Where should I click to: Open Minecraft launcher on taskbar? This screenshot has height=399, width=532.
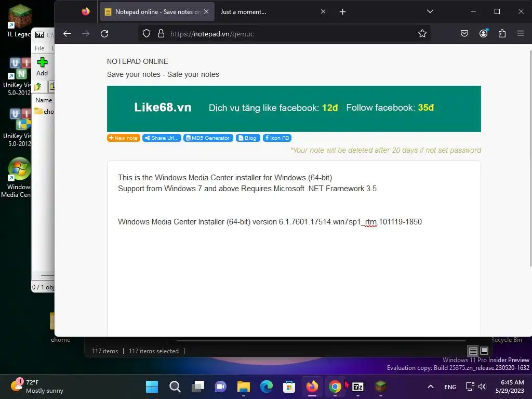click(381, 387)
